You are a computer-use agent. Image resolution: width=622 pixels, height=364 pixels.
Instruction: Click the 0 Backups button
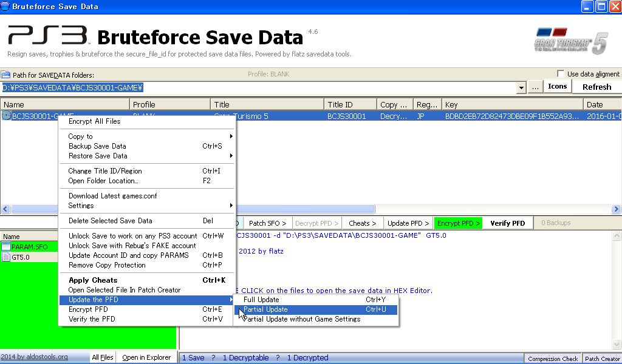pos(556,223)
